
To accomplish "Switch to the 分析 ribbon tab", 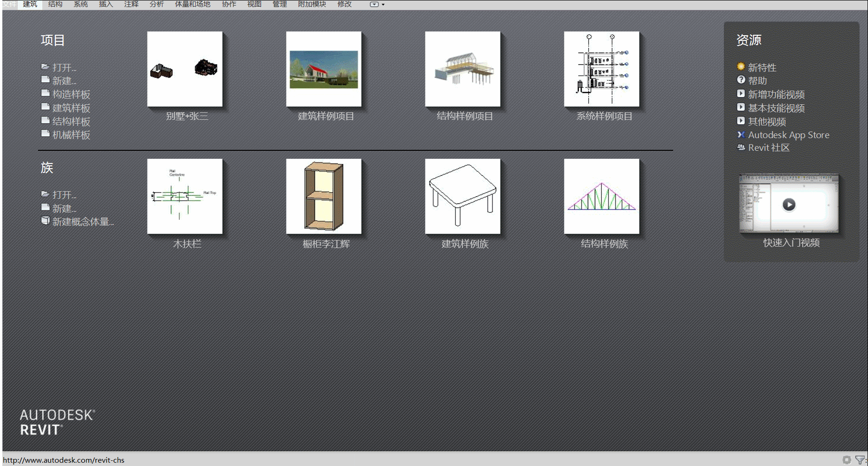I will click(x=157, y=4).
